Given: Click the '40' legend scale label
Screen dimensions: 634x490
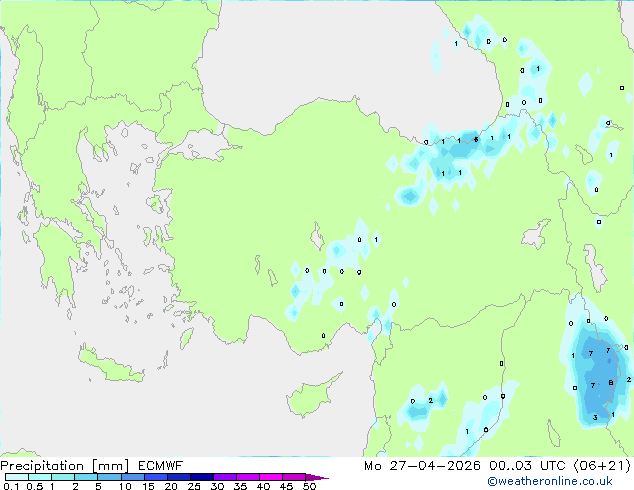Looking at the screenshot, I should tap(263, 486).
